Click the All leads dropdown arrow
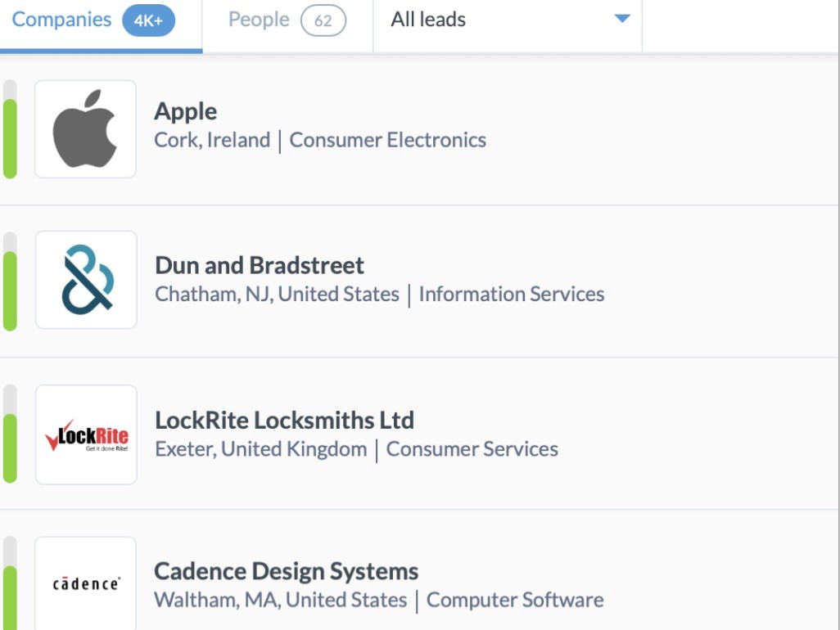 click(x=621, y=19)
